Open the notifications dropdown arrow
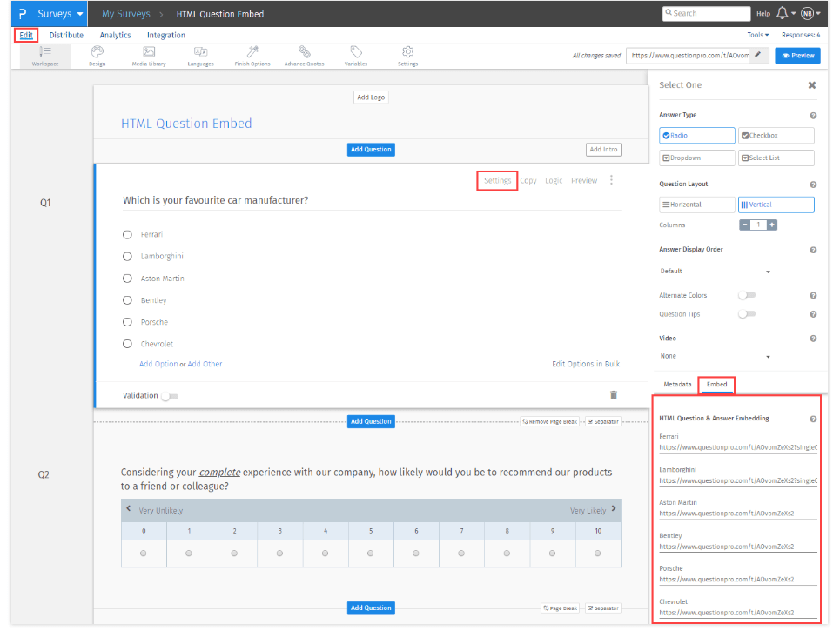 click(x=793, y=14)
